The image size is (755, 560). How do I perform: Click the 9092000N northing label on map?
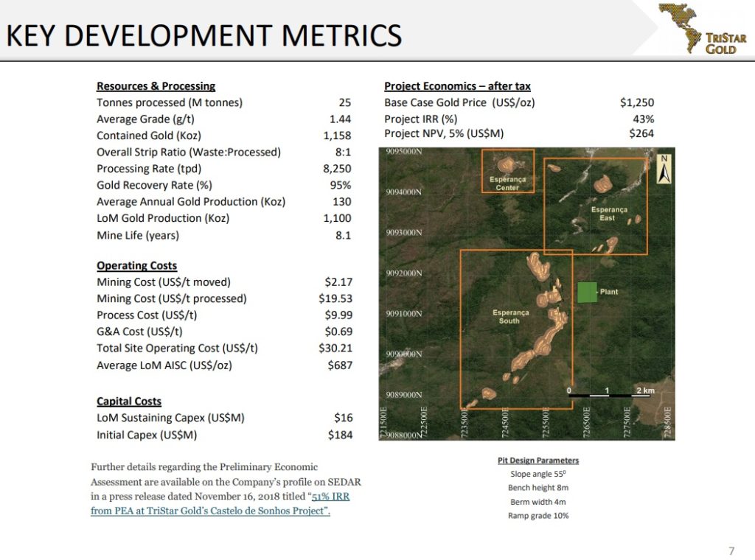(x=403, y=273)
